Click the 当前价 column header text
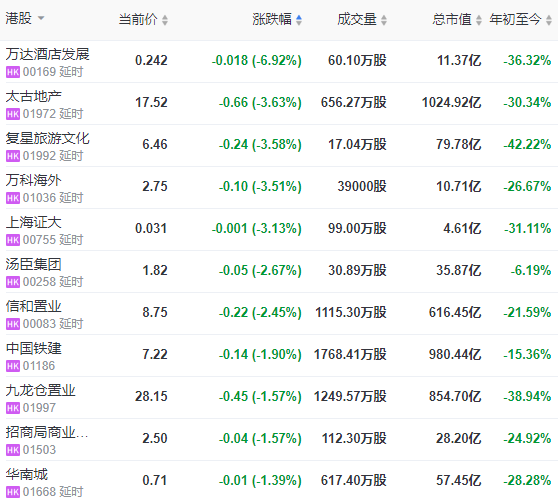This screenshot has height=502, width=558. (x=138, y=19)
